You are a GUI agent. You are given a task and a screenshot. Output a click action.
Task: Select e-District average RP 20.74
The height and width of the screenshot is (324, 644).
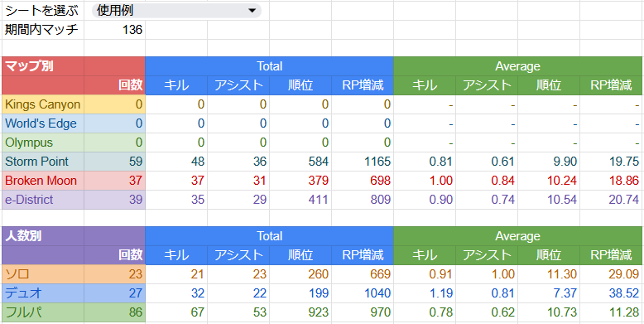click(611, 200)
